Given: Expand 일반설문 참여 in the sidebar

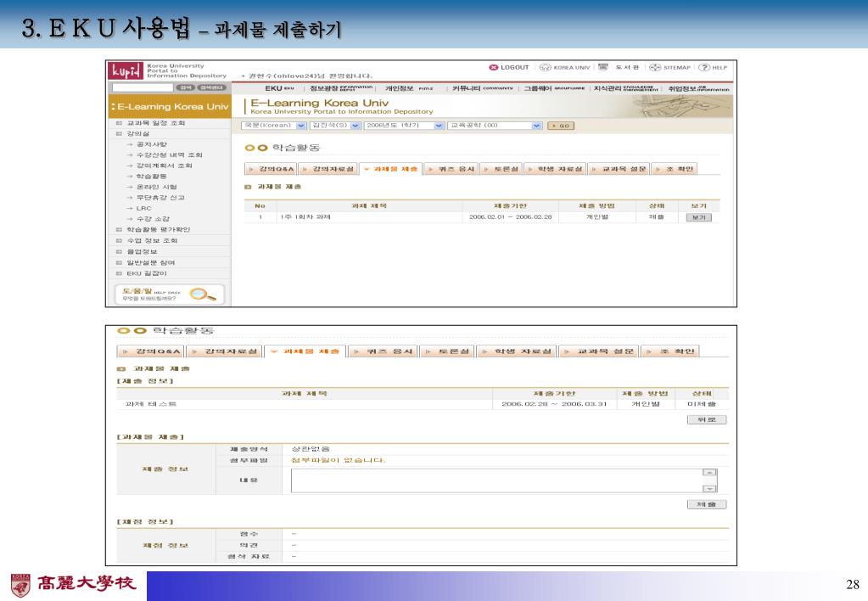Looking at the screenshot, I should click(150, 262).
